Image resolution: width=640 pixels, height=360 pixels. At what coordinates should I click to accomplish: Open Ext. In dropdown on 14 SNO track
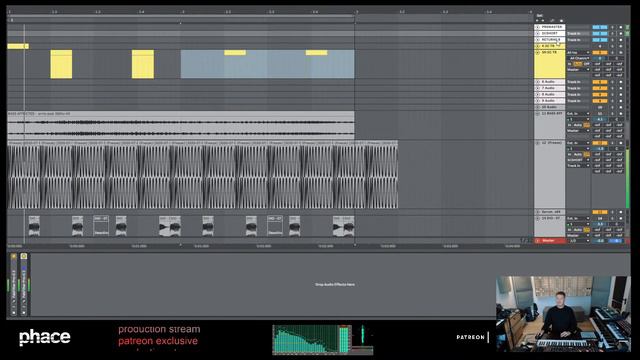(578, 218)
